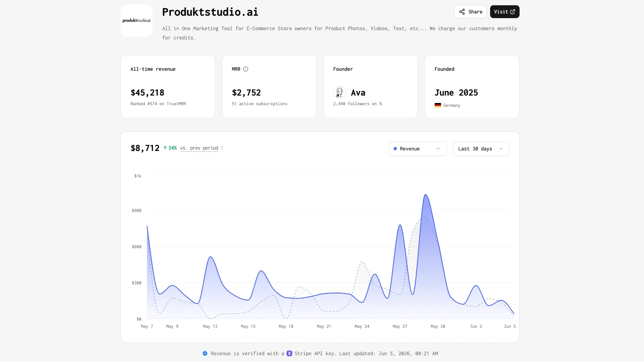Viewport: 644px width, 362px height.
Task: Click the All-time revenue card heading
Action: (x=153, y=69)
